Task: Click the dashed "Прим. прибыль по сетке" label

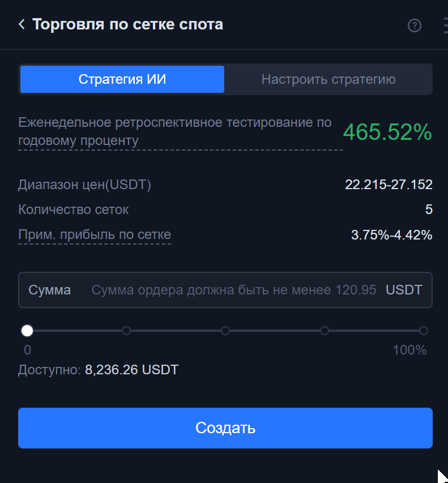Action: [x=95, y=234]
